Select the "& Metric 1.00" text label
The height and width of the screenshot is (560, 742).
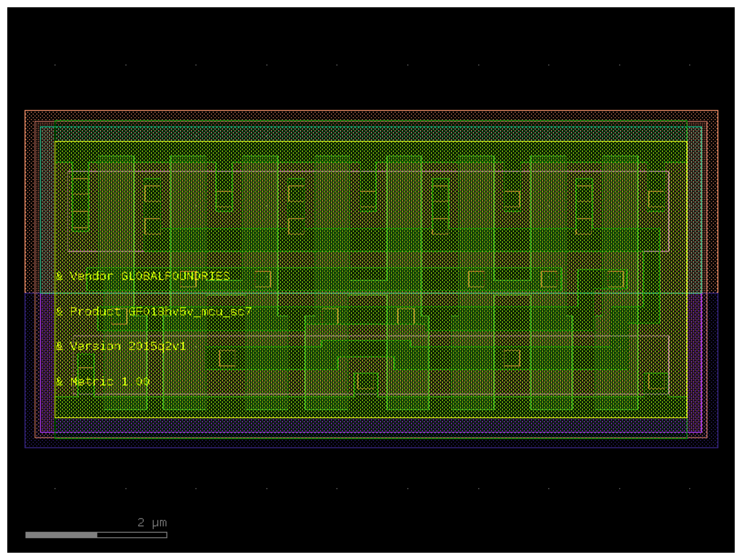(103, 382)
